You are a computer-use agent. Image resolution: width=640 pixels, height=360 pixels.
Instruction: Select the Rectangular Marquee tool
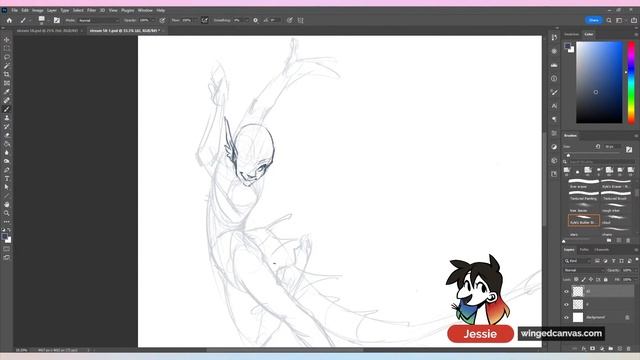7,48
